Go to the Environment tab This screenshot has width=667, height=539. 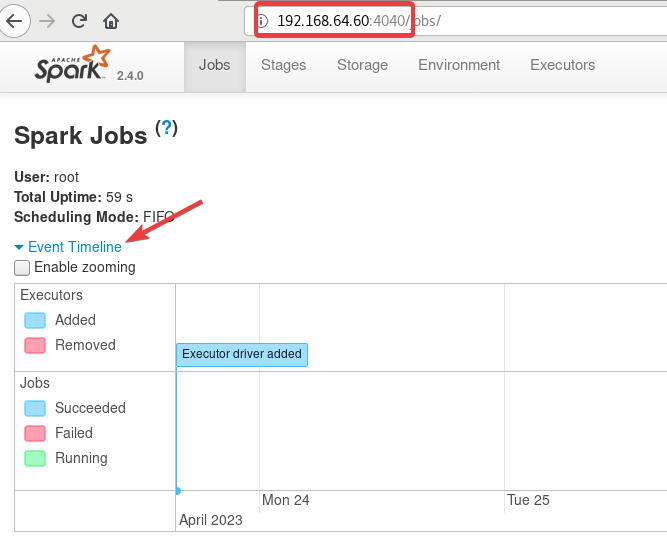(459, 65)
